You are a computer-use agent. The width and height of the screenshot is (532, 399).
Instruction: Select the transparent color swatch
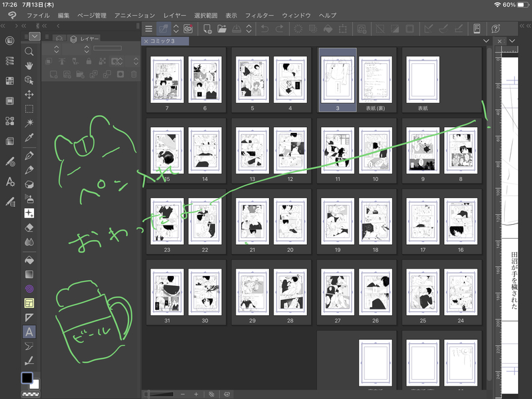click(x=31, y=394)
